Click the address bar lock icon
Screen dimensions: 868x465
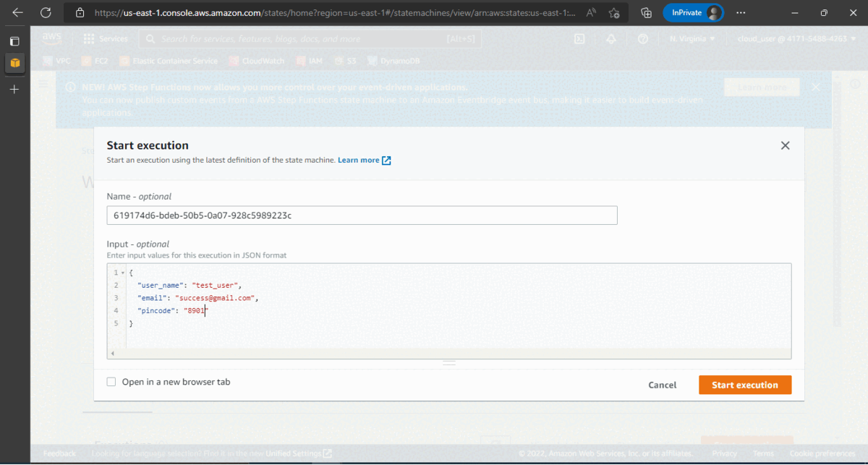(x=80, y=13)
